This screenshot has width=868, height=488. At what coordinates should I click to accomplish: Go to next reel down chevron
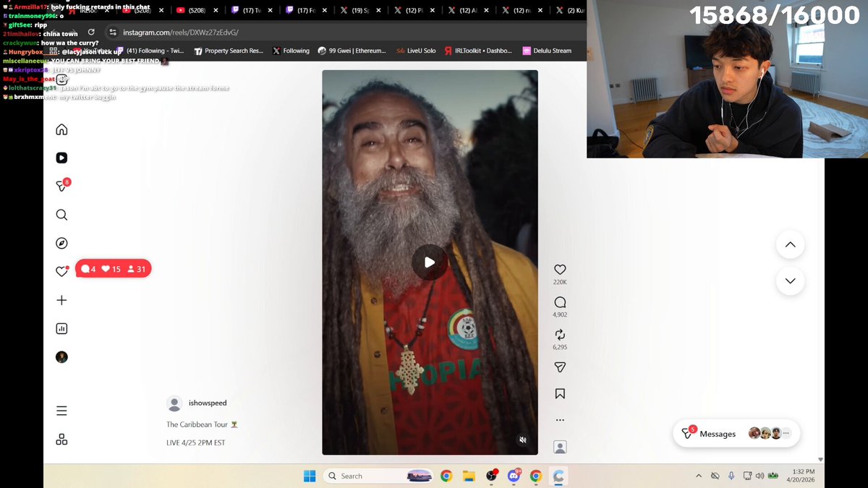point(790,281)
